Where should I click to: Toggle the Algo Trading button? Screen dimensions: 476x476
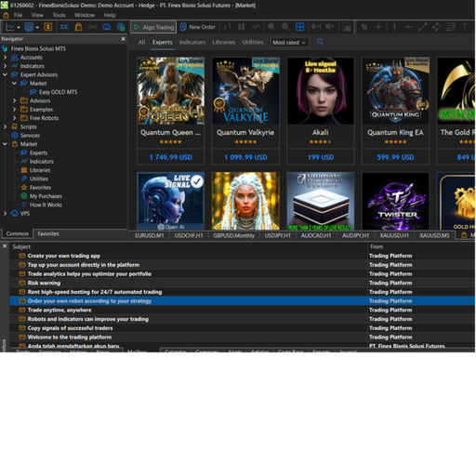point(153,27)
